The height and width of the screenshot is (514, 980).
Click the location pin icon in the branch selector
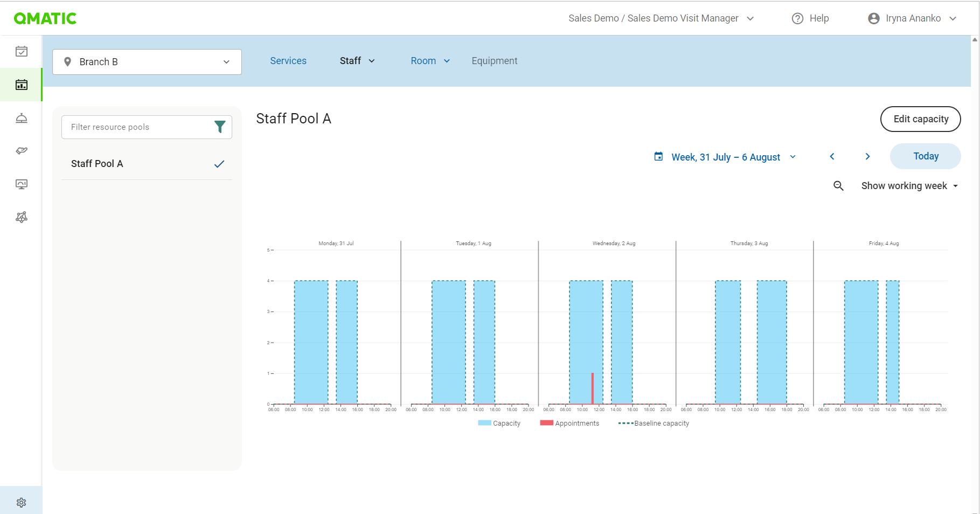pyautogui.click(x=68, y=62)
